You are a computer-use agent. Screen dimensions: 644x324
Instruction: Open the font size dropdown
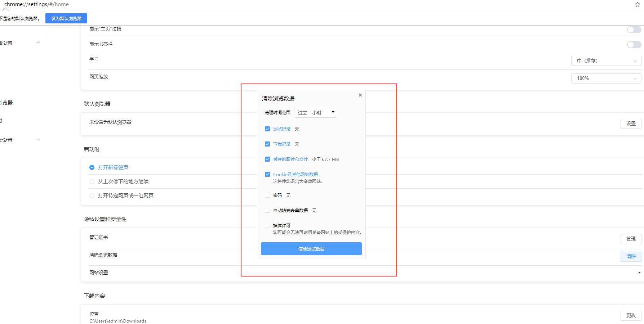[x=606, y=61]
